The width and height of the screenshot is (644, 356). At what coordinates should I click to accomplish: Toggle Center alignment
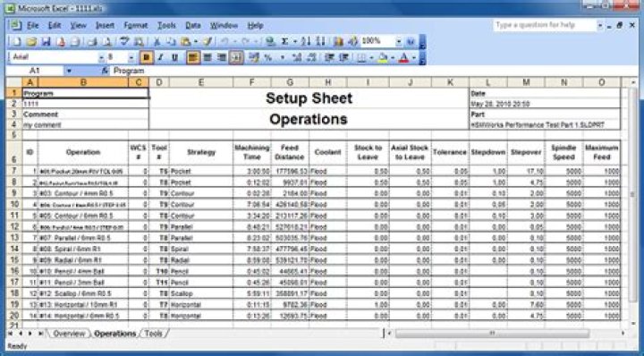tap(208, 57)
